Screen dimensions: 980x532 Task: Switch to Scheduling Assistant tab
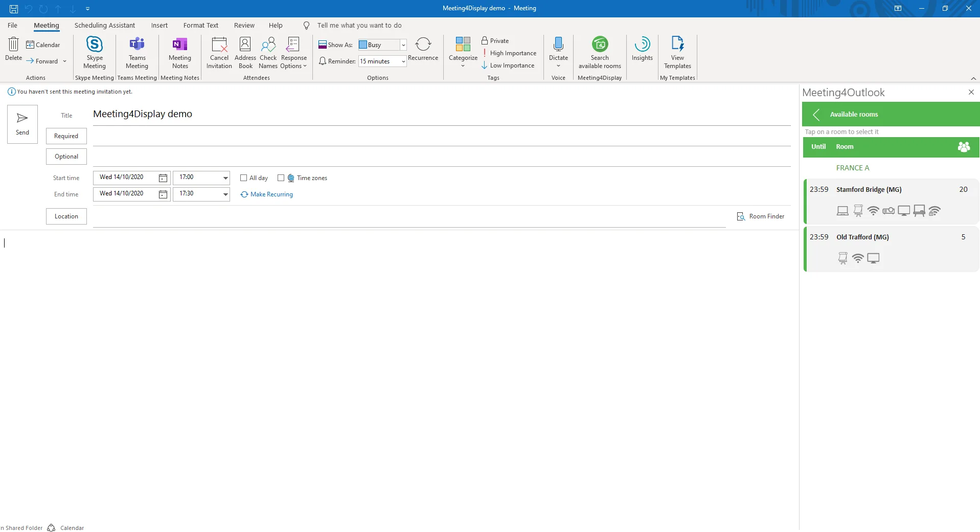(x=105, y=26)
